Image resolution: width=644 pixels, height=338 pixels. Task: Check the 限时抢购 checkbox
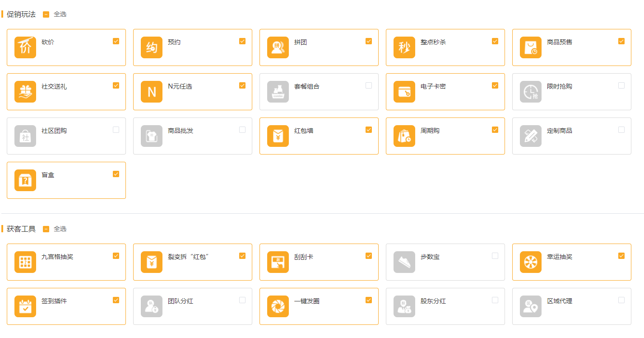[621, 85]
